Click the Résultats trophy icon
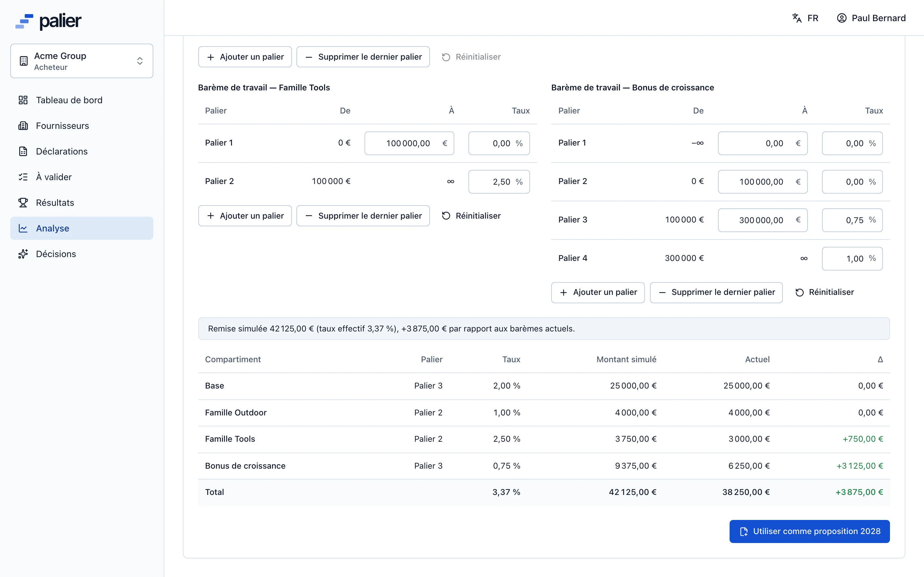This screenshot has height=577, width=924. (23, 203)
